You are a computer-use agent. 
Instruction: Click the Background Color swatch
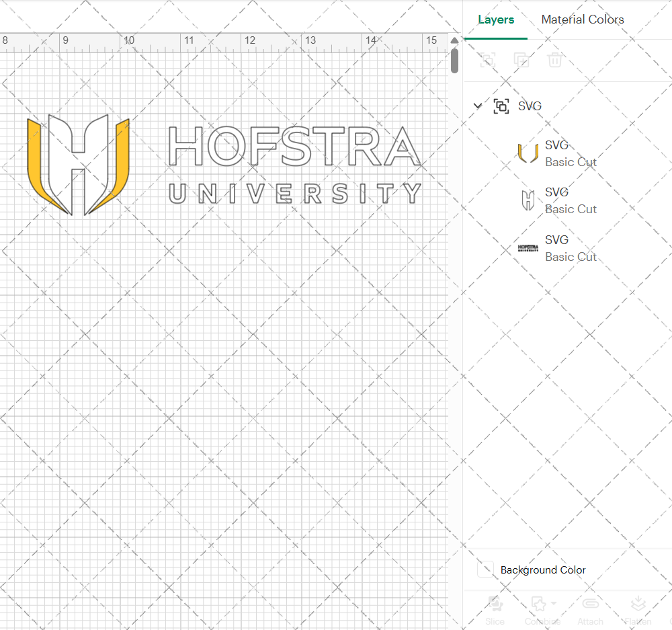486,569
